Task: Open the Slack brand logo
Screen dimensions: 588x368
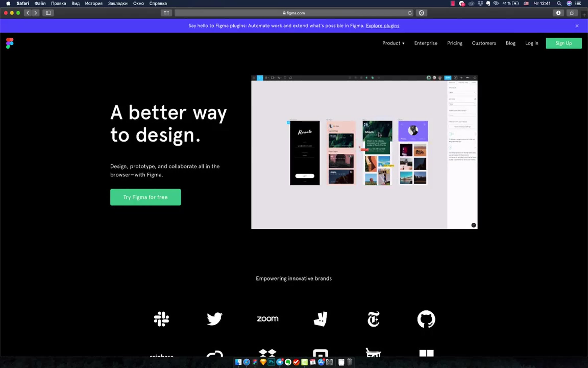Action: (x=161, y=319)
